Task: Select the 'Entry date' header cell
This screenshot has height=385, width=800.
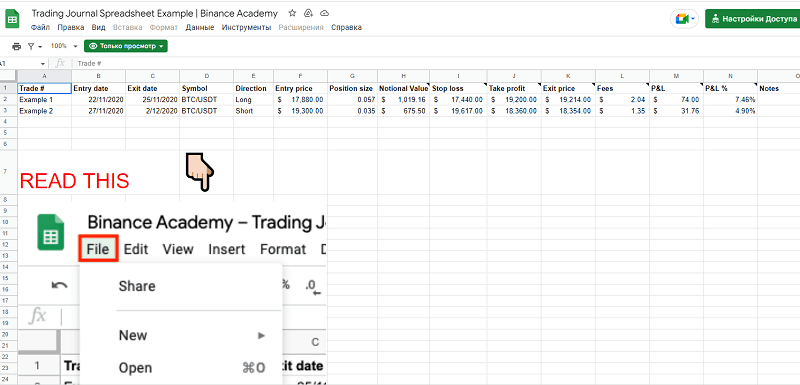Action: point(99,88)
